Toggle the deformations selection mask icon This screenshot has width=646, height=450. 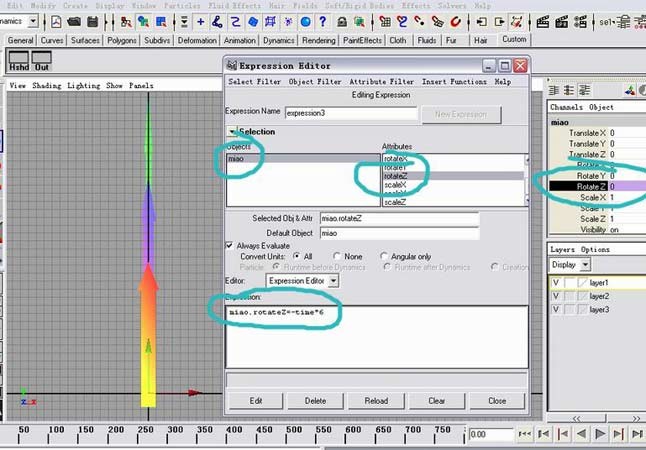[270, 21]
